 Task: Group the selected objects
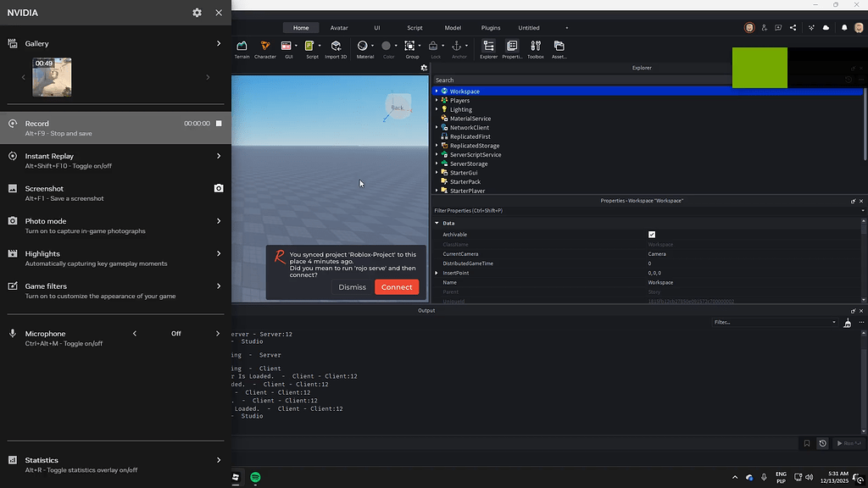pos(410,48)
